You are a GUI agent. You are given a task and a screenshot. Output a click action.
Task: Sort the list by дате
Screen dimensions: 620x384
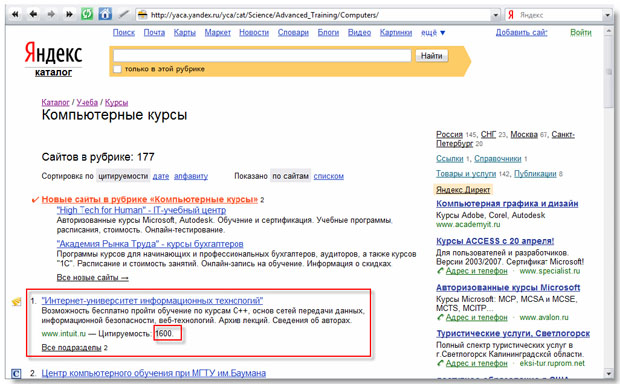tap(161, 176)
